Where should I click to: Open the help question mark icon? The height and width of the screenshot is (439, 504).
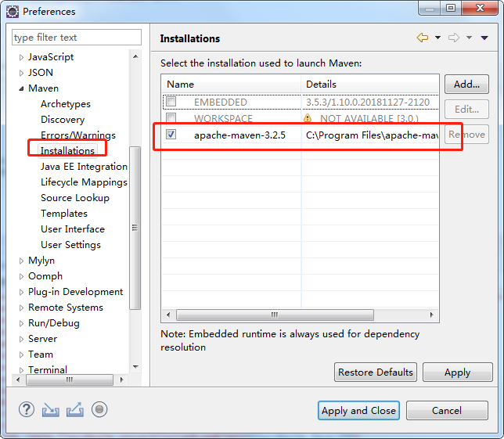tap(27, 409)
